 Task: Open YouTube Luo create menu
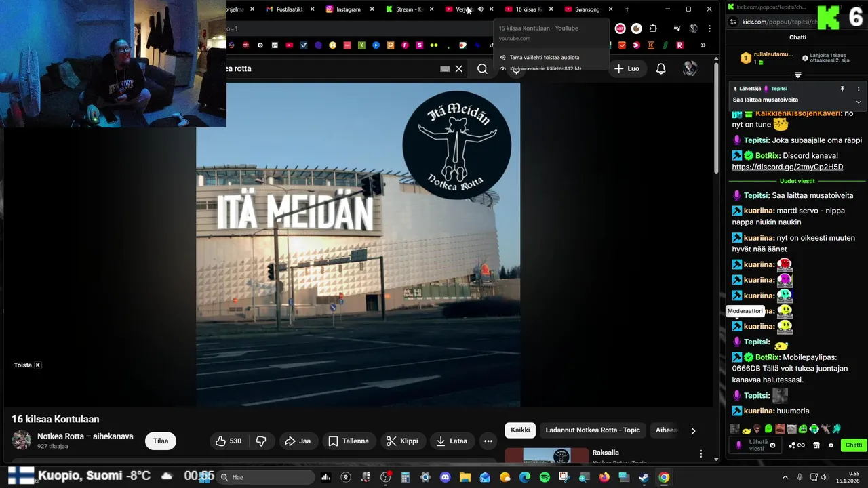pos(627,68)
